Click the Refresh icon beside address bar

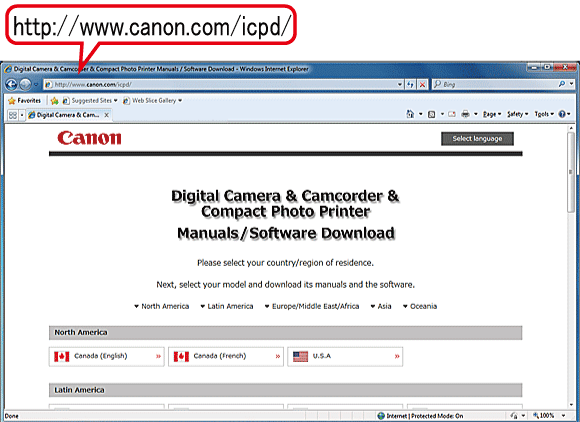410,84
